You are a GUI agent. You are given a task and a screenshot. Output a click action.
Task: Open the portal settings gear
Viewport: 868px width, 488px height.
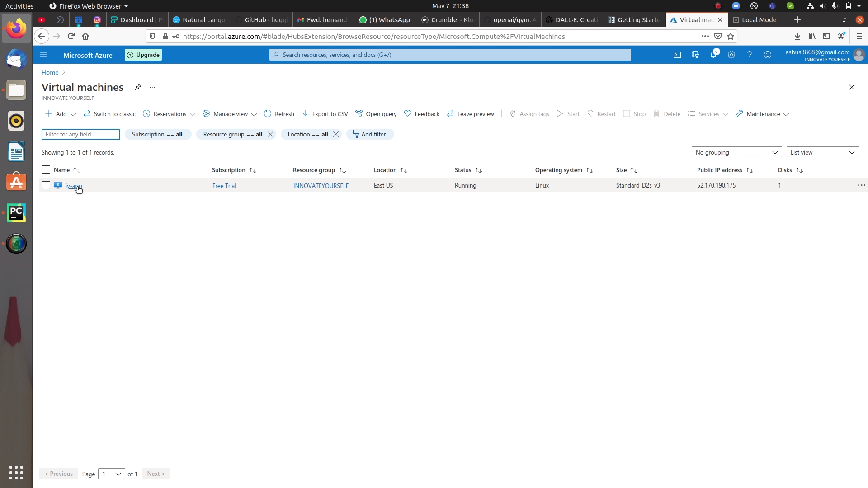click(x=731, y=55)
